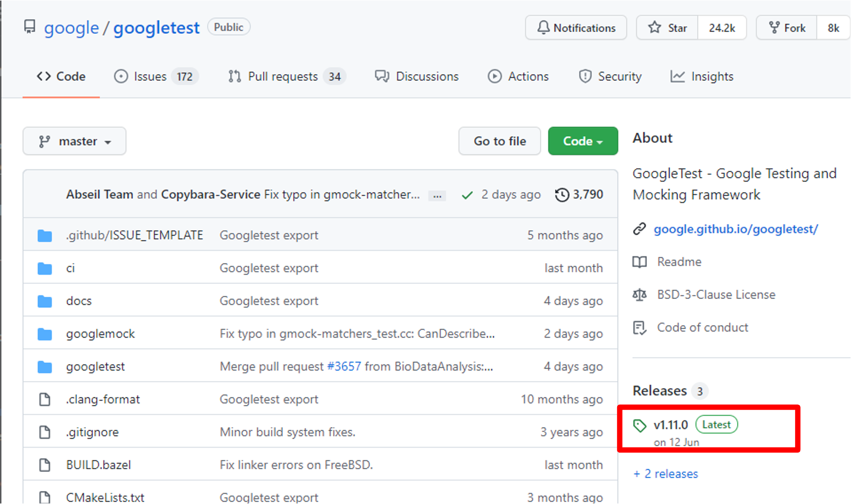Open the google.github.io/googletest/ website link
This screenshot has height=504, width=851.
pos(736,229)
